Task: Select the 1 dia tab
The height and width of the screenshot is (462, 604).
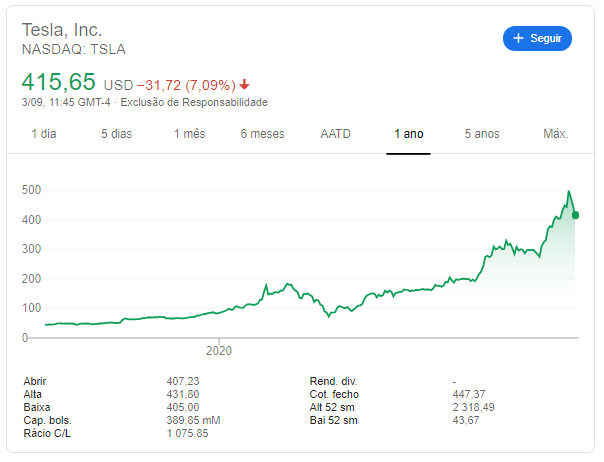Action: [x=44, y=134]
